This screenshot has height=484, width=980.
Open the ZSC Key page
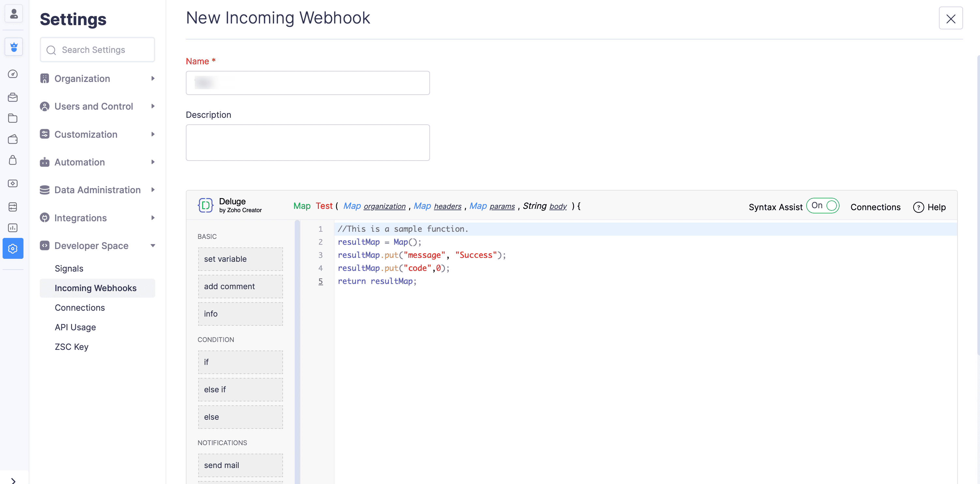(x=71, y=347)
